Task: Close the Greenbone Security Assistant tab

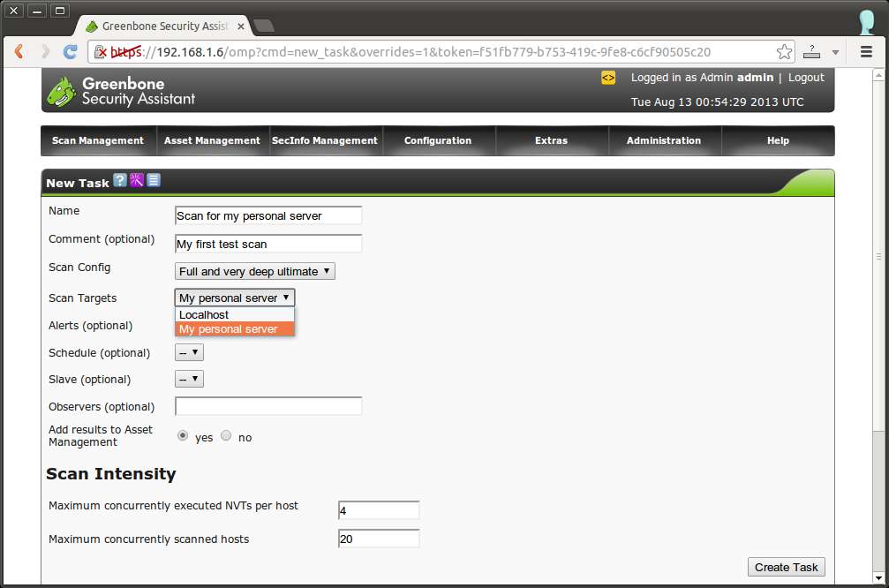Action: click(x=241, y=26)
